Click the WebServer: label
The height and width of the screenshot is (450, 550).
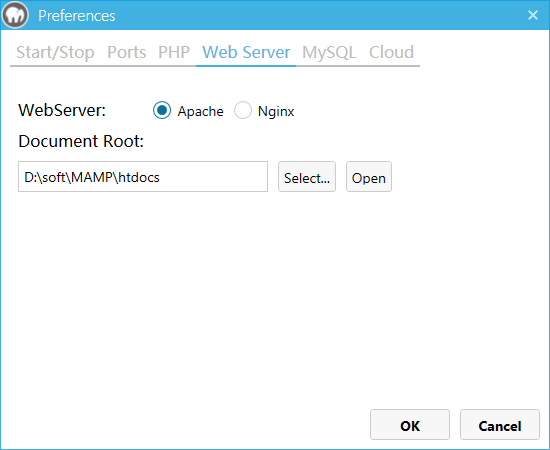tap(62, 110)
